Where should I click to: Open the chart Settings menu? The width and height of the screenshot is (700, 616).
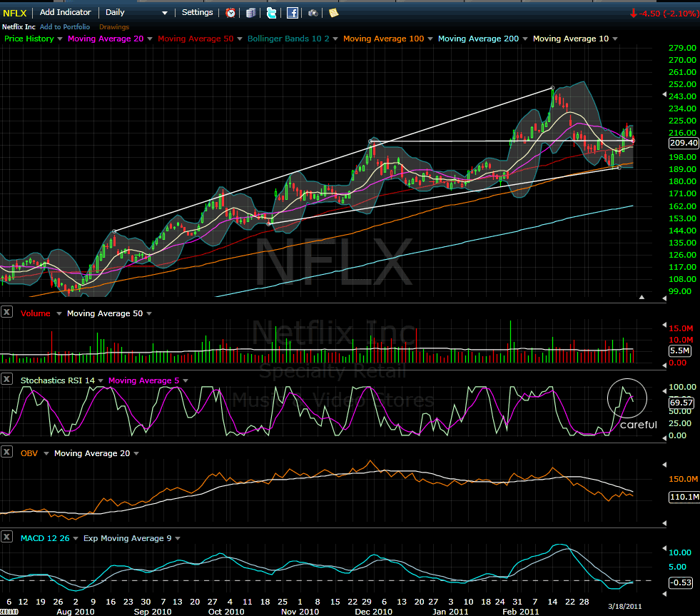pos(198,13)
